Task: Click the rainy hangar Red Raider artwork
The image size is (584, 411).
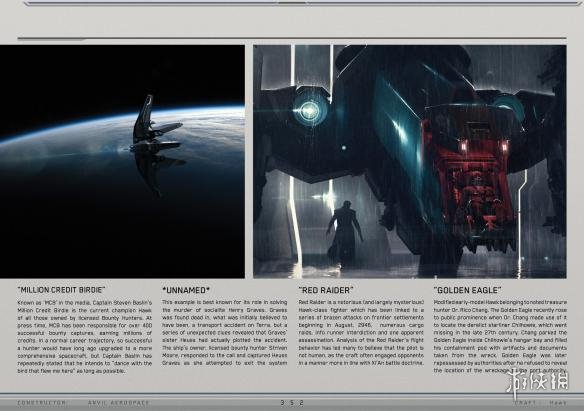Action: (410, 162)
